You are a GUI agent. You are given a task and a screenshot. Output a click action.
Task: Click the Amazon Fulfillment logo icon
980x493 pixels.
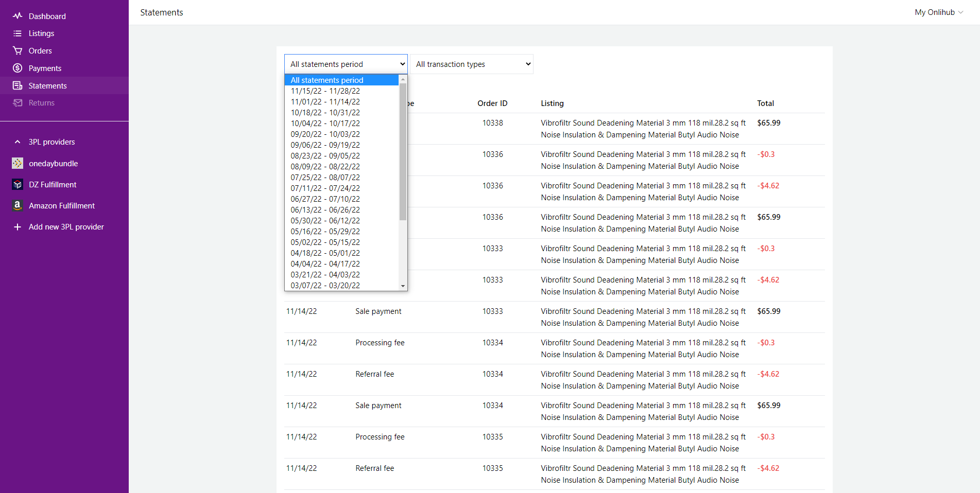click(x=18, y=205)
